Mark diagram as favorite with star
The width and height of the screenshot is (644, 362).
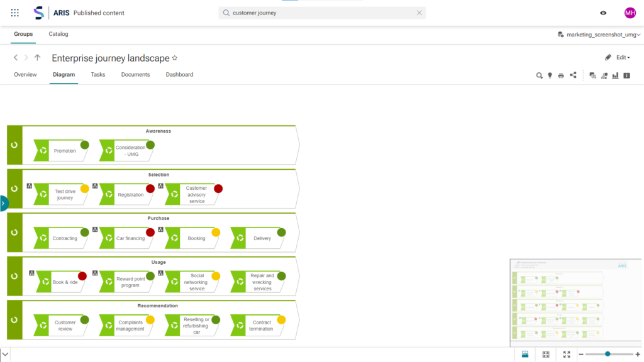(x=175, y=58)
